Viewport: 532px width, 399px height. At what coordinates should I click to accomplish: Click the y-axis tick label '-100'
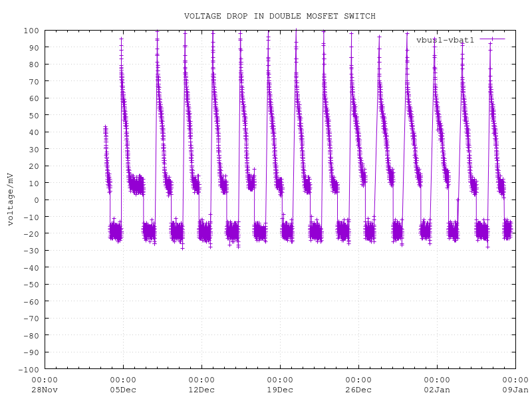coord(29,369)
